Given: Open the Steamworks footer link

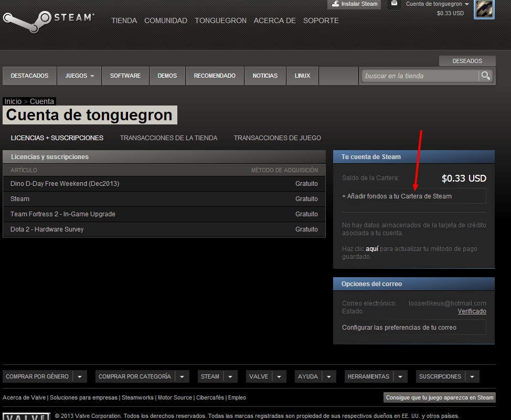Looking at the screenshot, I should 137,397.
